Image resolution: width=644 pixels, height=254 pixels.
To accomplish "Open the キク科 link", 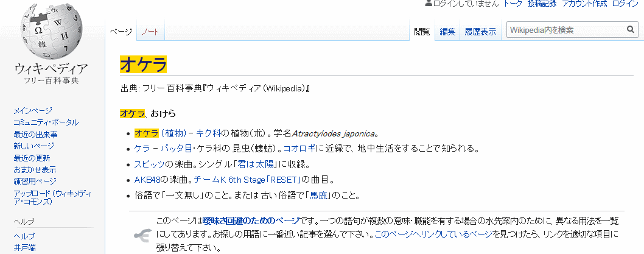I will point(209,133).
